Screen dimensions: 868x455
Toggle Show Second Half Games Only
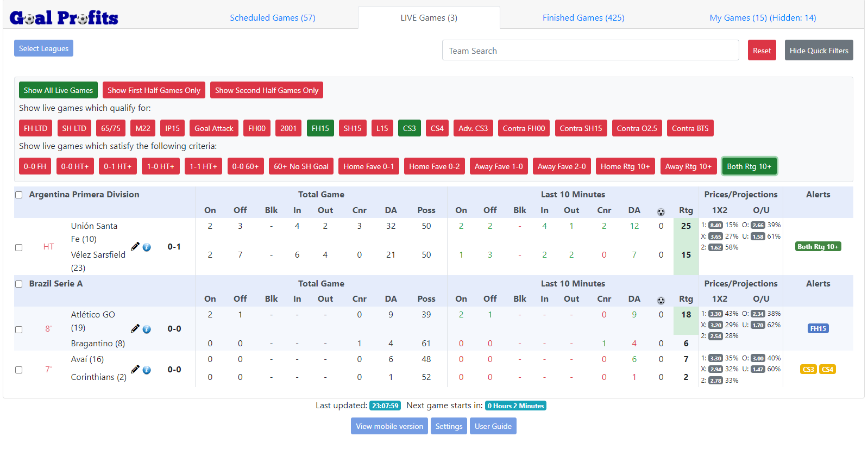(x=267, y=90)
